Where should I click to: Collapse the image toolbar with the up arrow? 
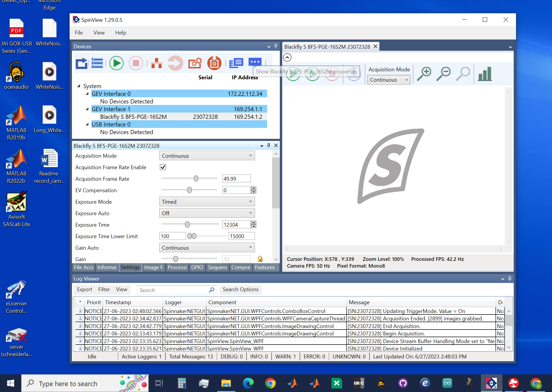(287, 57)
